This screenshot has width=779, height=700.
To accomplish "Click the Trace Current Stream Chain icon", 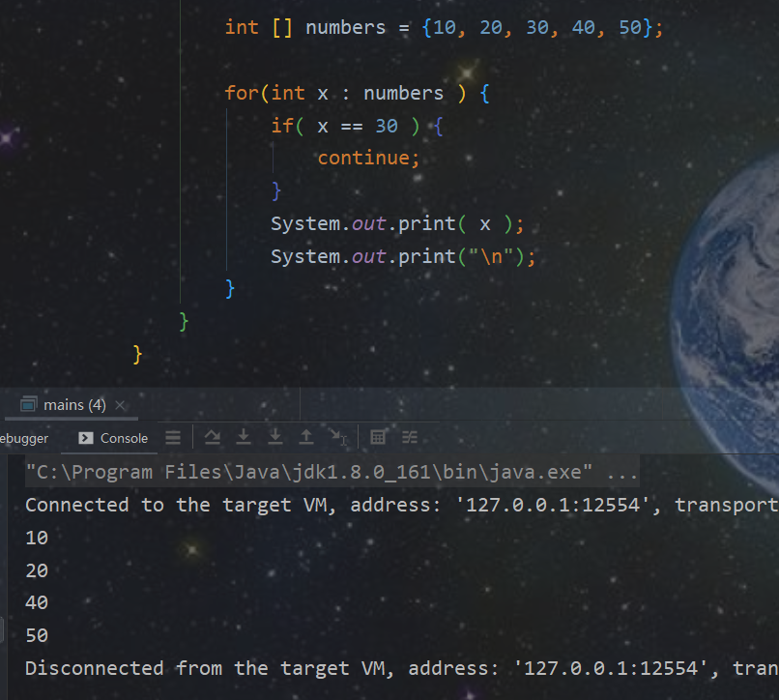I will pyautogui.click(x=410, y=437).
